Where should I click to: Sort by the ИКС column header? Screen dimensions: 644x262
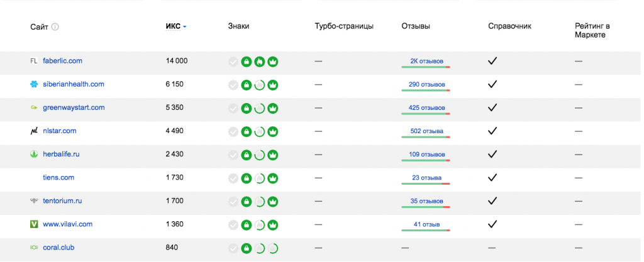[173, 26]
